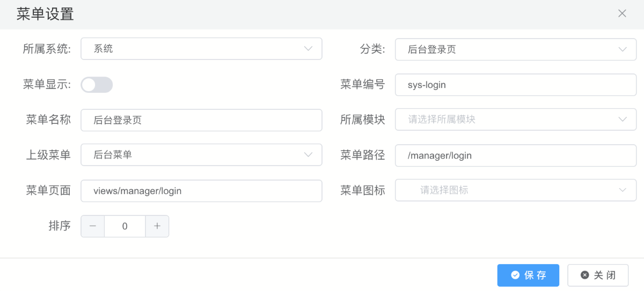Select the 菜单路径 input box
The width and height of the screenshot is (644, 291).
click(515, 155)
